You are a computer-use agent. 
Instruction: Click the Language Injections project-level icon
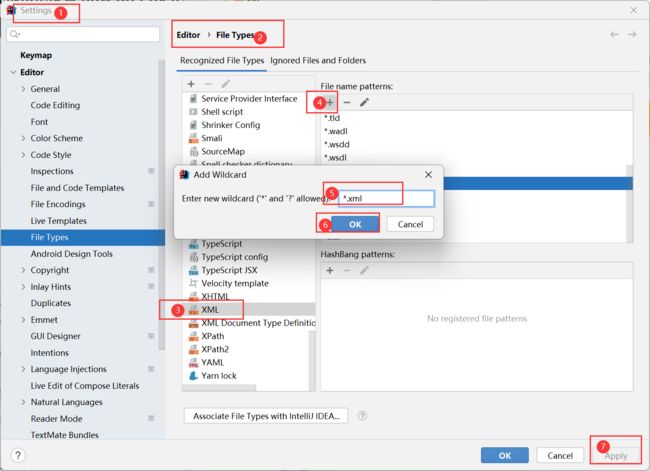151,369
